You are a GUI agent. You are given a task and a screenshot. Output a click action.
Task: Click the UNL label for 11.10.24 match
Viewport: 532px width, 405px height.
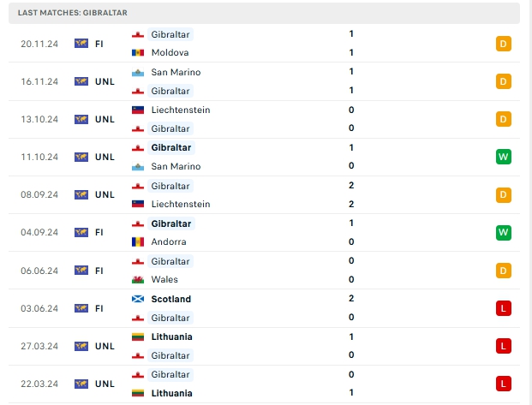coord(105,157)
